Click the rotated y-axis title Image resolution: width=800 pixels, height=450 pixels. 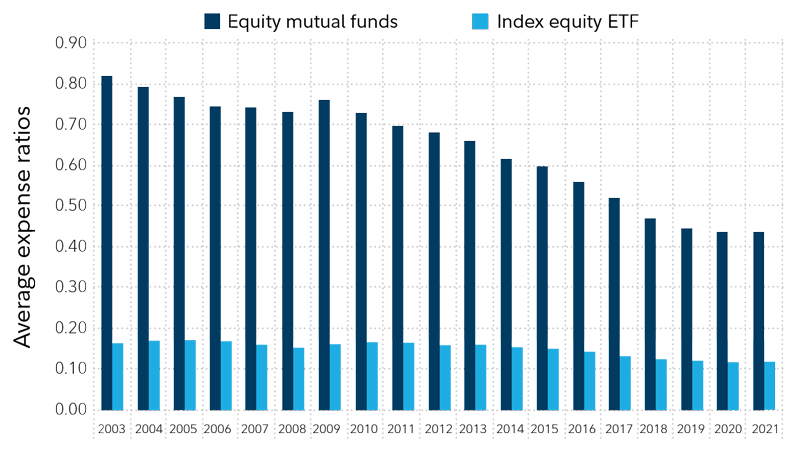pos(25,227)
